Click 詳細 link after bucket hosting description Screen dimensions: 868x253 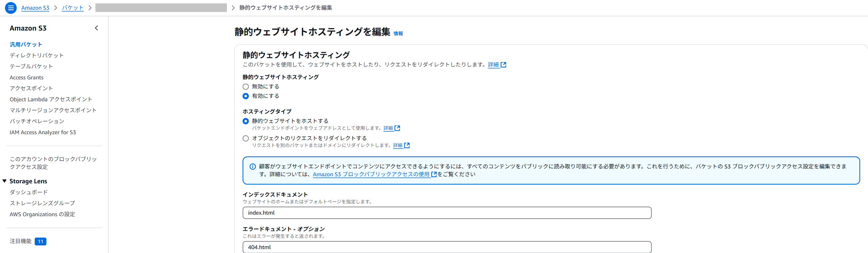point(493,65)
